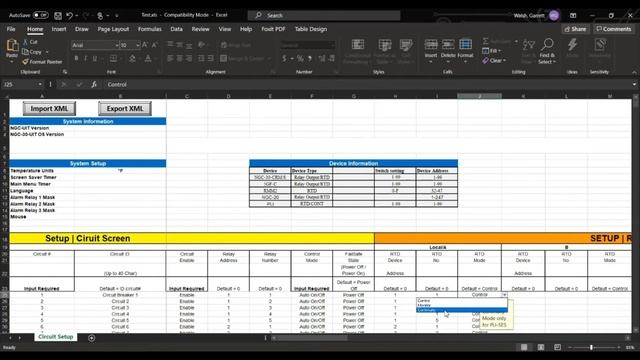Undo the last action

click(x=69, y=16)
